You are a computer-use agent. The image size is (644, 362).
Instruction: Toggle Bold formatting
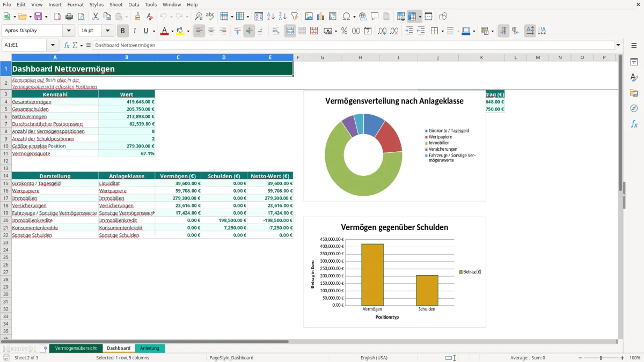point(123,31)
